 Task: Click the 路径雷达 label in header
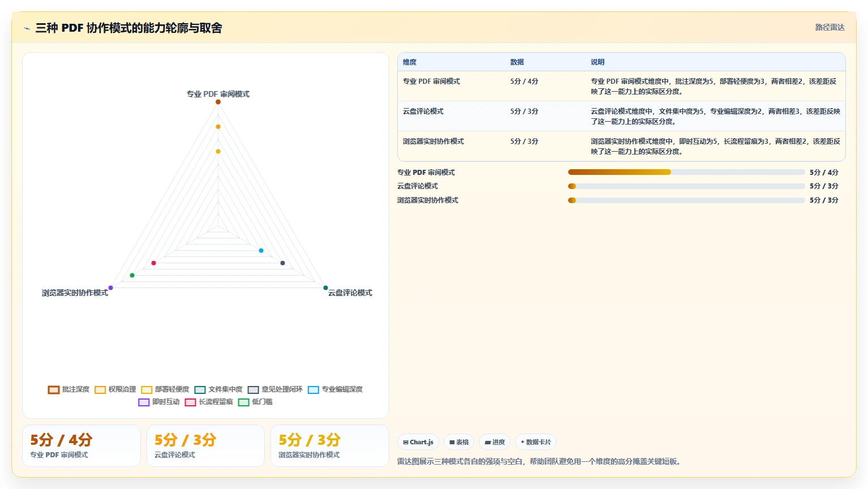[x=830, y=27]
